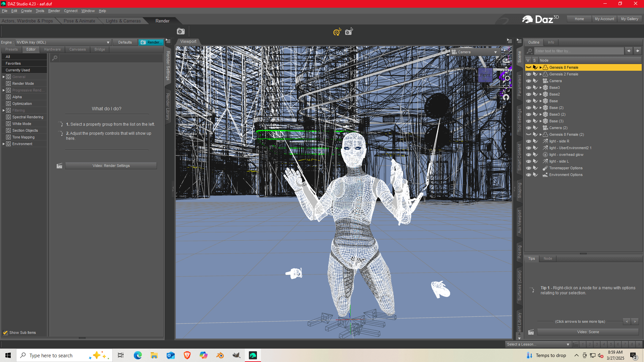Screen dimensions: 644x362
Task: Click the render camera icon in toolbar
Action: [181, 31]
